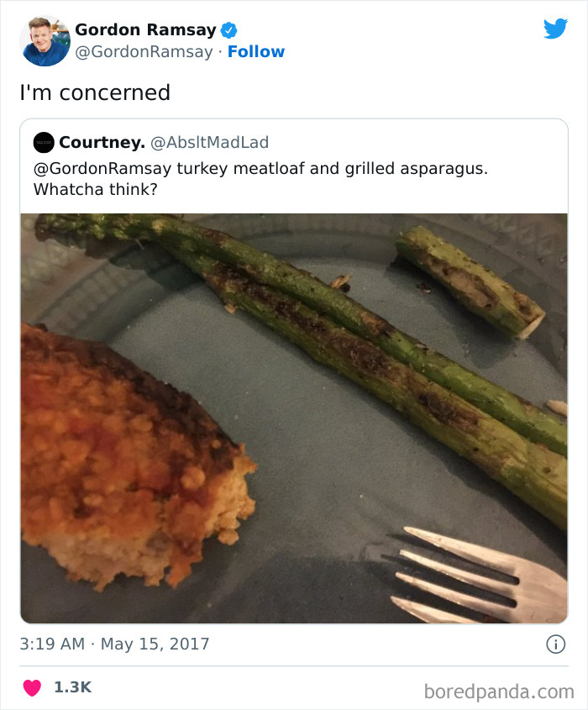Click Courtney's display name
Screen dimensions: 588x710
(x=101, y=142)
